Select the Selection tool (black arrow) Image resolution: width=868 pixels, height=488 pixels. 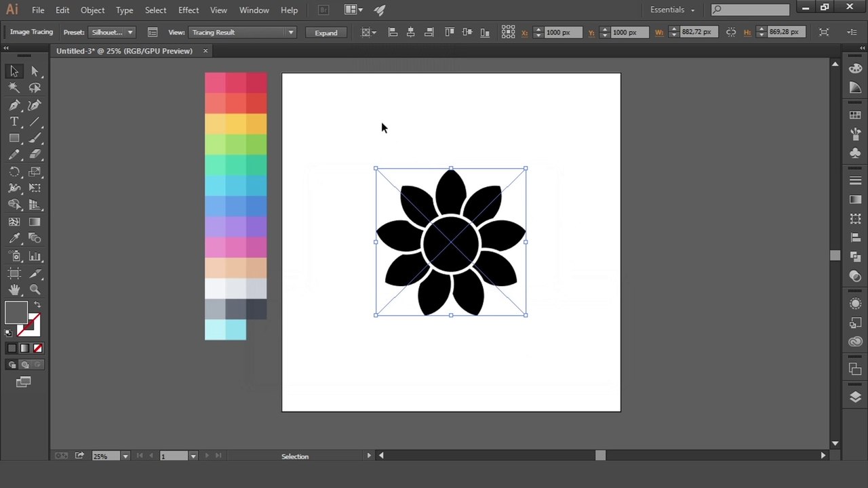click(x=14, y=71)
